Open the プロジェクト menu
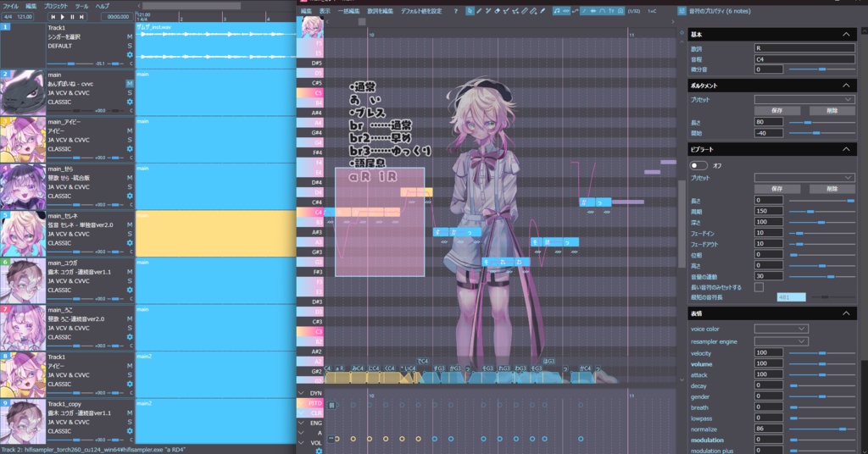Image resolution: width=868 pixels, height=454 pixels. pos(55,6)
